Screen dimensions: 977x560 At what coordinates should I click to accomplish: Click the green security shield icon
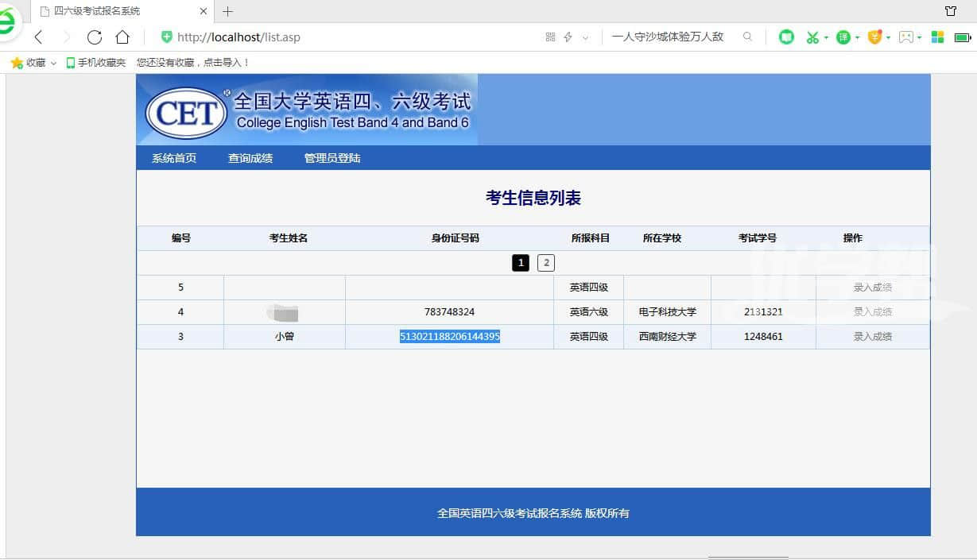[x=166, y=37]
